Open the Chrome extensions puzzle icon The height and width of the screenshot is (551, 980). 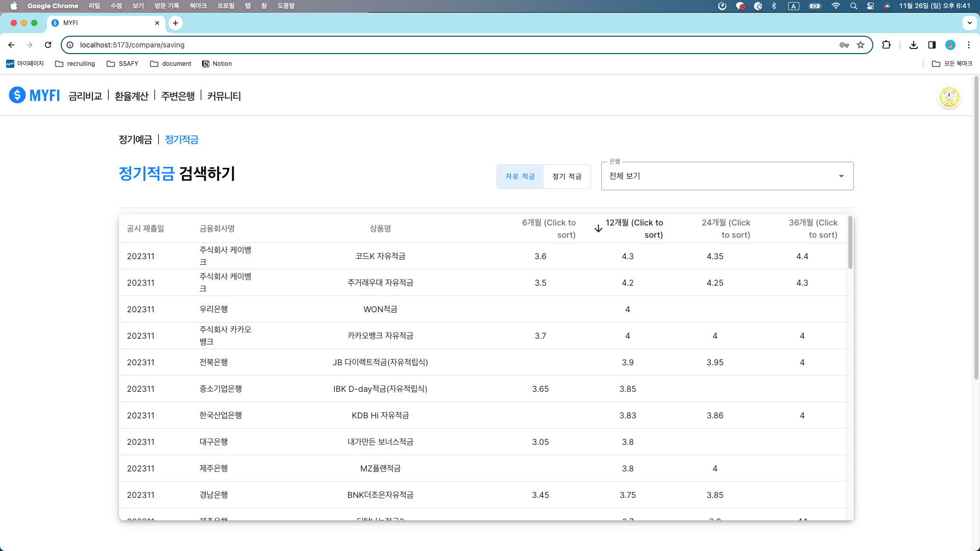886,45
